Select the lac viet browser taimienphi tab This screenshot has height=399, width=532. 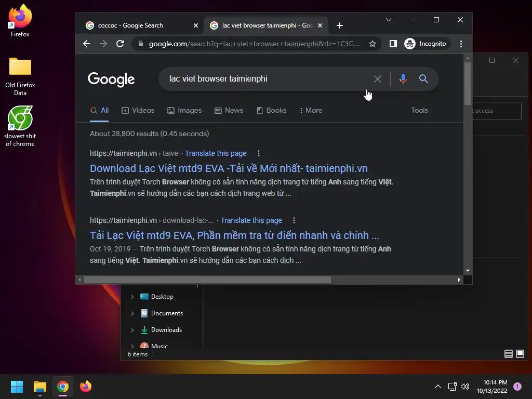click(x=265, y=25)
